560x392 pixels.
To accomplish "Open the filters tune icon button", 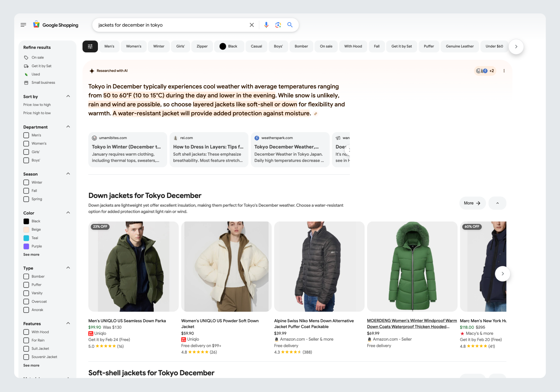I will (90, 46).
